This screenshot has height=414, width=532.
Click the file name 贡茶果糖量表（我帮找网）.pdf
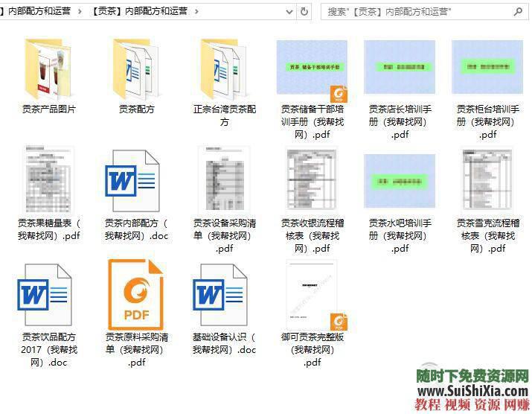tap(49, 229)
